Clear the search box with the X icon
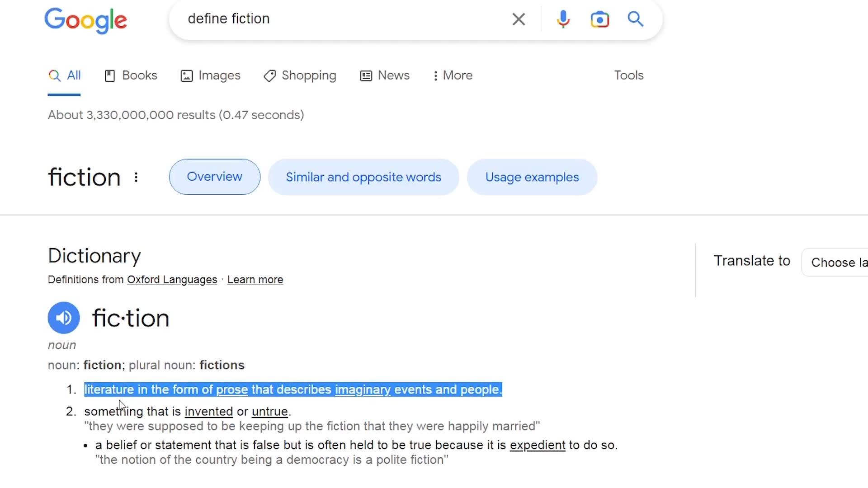The width and height of the screenshot is (868, 488). (519, 19)
